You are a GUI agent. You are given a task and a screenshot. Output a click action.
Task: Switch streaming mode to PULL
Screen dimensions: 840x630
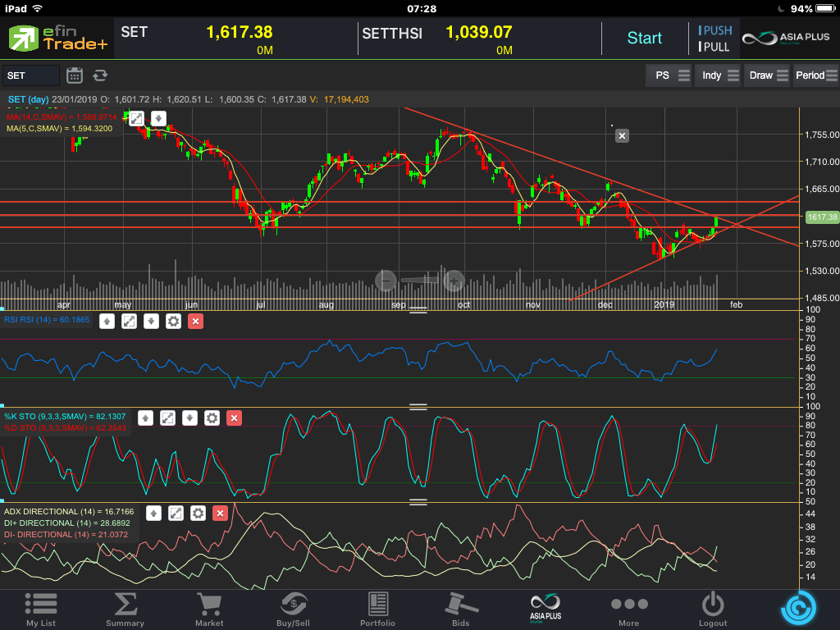(715, 48)
